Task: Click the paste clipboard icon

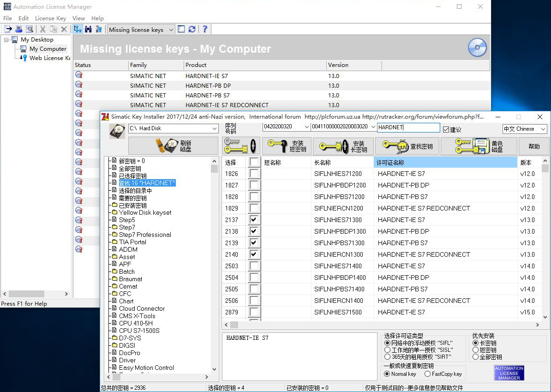Action: point(53,29)
